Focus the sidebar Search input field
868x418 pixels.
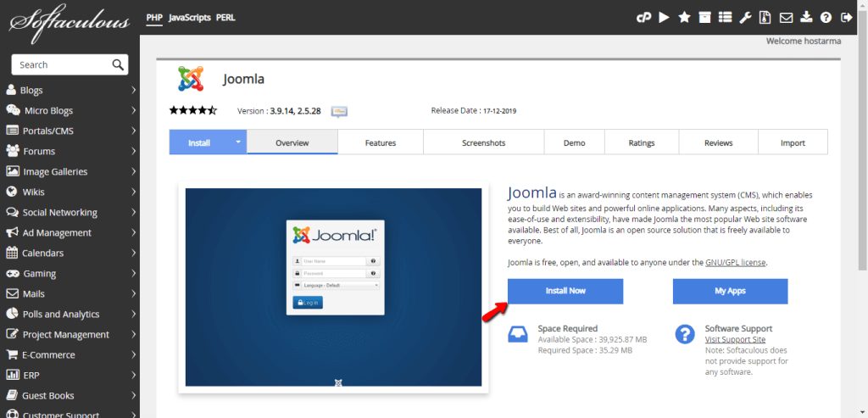(x=61, y=64)
